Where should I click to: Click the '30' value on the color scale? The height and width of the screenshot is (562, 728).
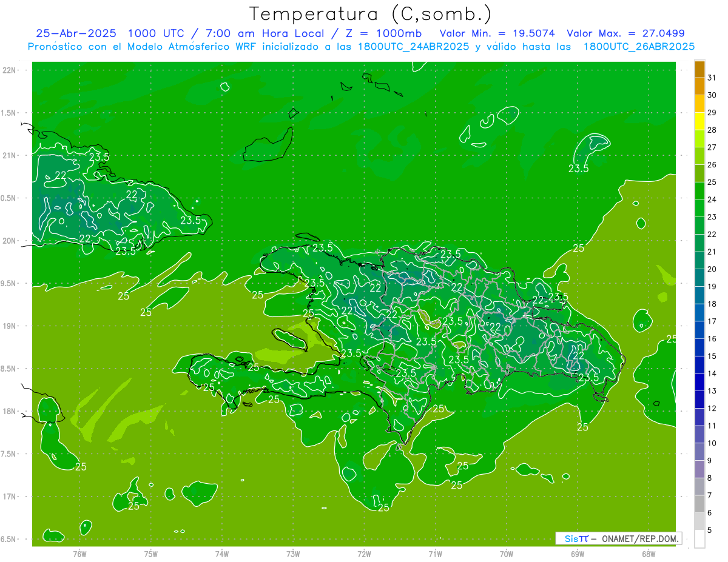tap(712, 95)
